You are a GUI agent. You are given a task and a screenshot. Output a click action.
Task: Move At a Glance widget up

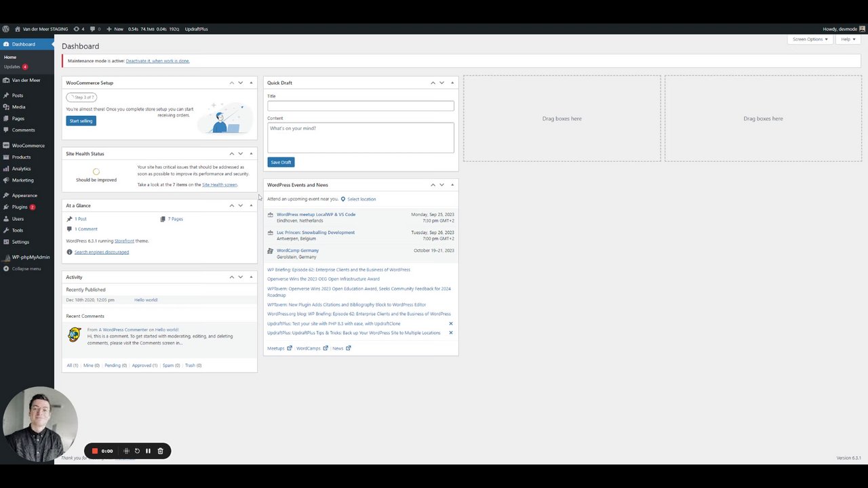coord(231,205)
